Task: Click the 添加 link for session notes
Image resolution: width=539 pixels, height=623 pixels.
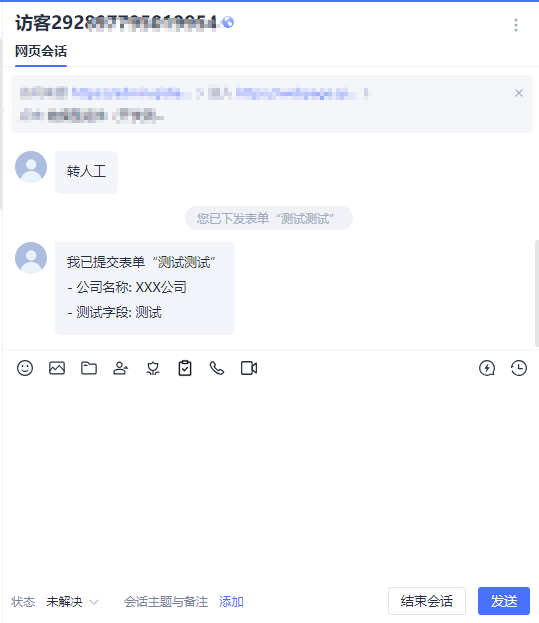Action: point(231,602)
